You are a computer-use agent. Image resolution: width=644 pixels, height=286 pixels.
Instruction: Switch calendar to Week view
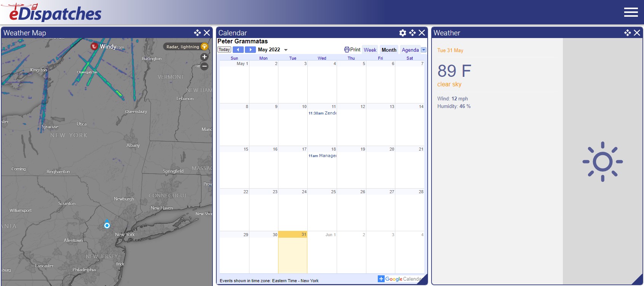coord(370,50)
